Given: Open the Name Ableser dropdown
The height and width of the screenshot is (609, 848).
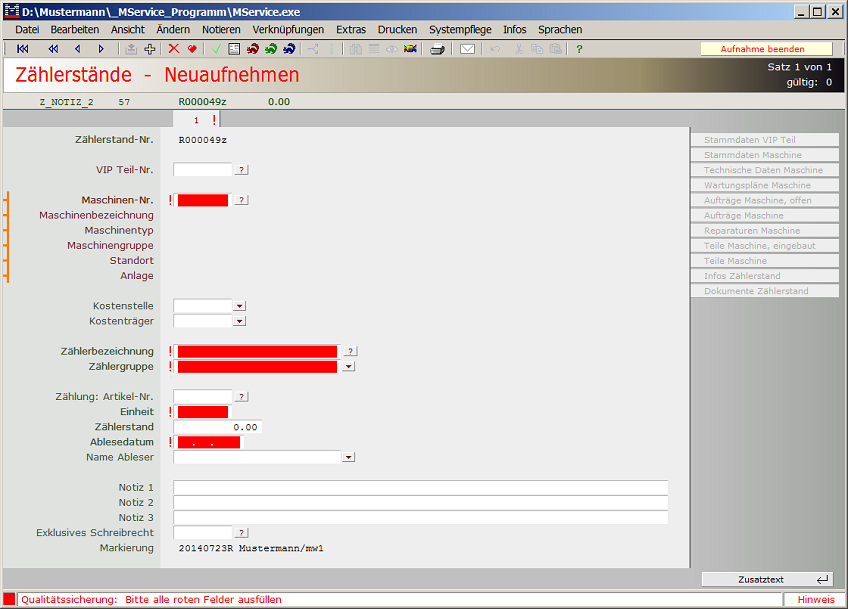Looking at the screenshot, I should click(348, 457).
